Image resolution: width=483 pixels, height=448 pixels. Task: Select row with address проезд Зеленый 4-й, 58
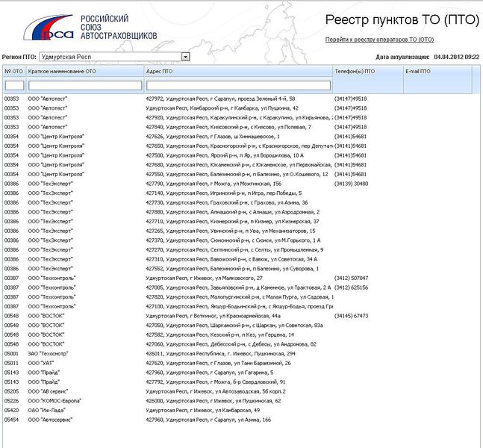tap(241, 99)
